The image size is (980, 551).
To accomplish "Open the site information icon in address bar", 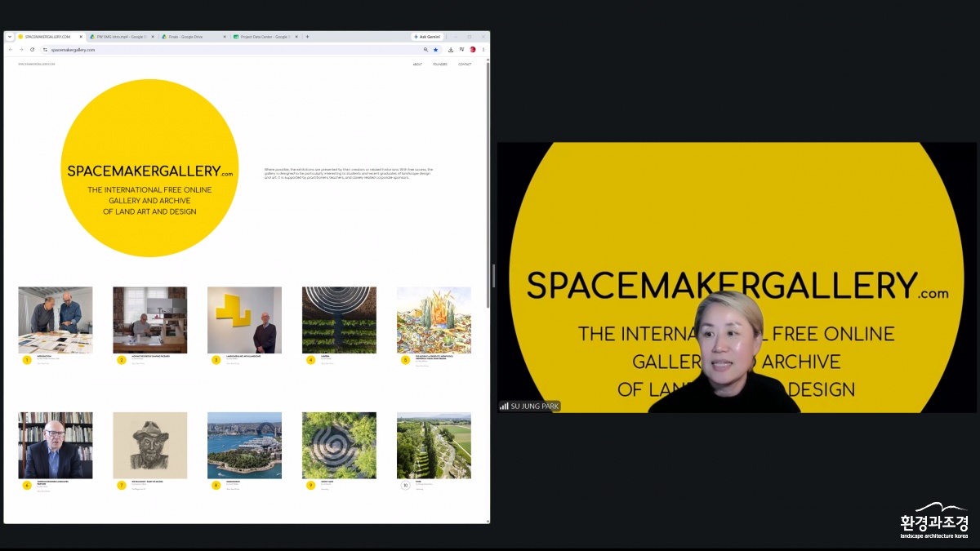I will tap(46, 50).
